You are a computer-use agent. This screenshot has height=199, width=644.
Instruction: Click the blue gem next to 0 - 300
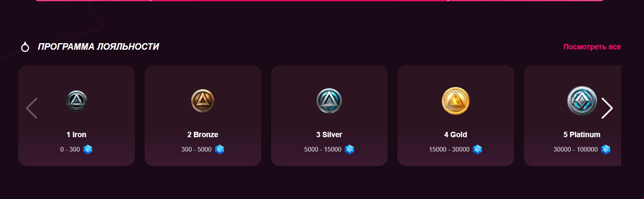point(88,149)
